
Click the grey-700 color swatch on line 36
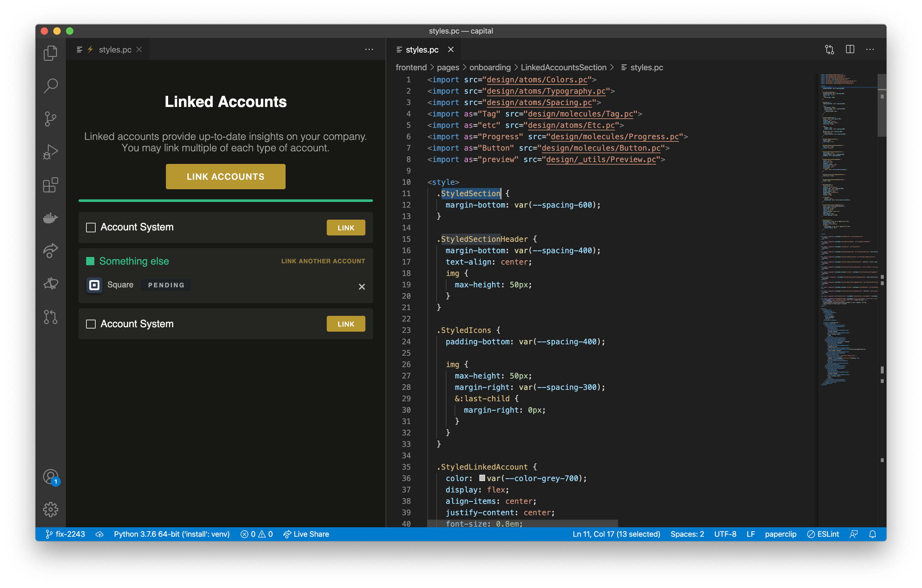482,478
